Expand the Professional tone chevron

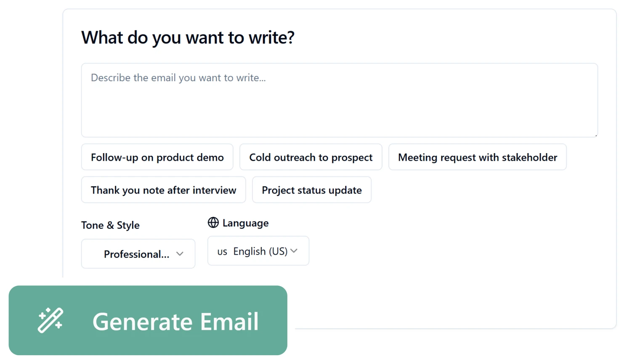(180, 254)
